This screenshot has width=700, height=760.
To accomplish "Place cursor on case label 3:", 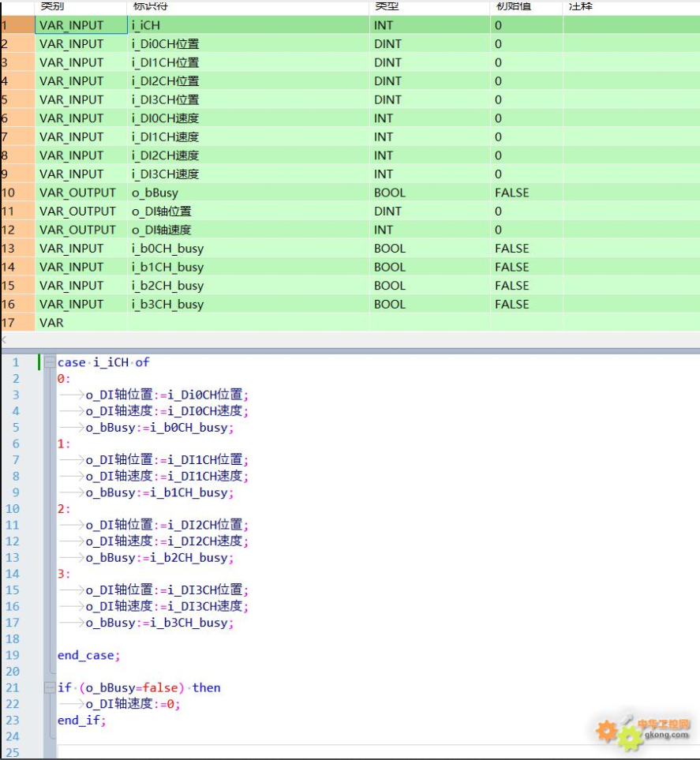I will coord(64,574).
